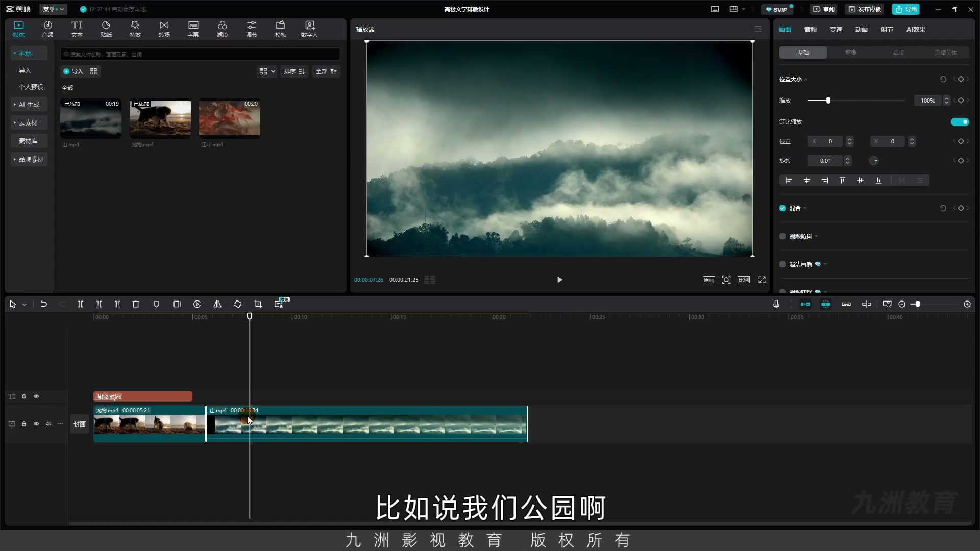Click the media search input field
This screenshot has width=980, height=551.
[x=200, y=54]
